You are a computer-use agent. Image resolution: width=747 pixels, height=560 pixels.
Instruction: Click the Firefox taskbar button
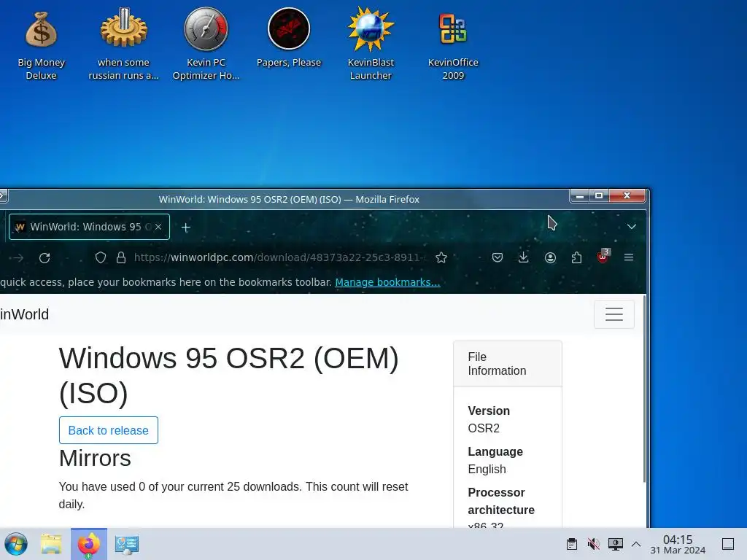pos(89,544)
